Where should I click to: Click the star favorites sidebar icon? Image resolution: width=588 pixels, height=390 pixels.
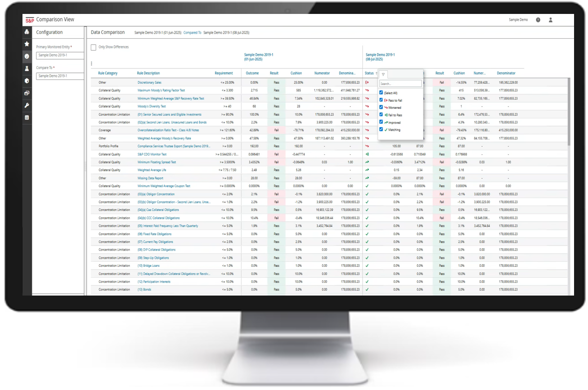[27, 44]
